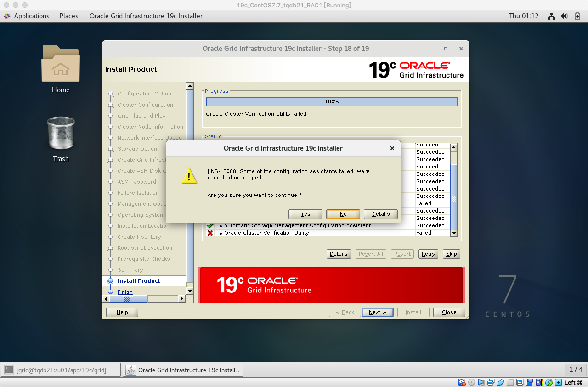588x387 pixels.
Task: Click the step list up scroll arrow
Action: (x=190, y=86)
